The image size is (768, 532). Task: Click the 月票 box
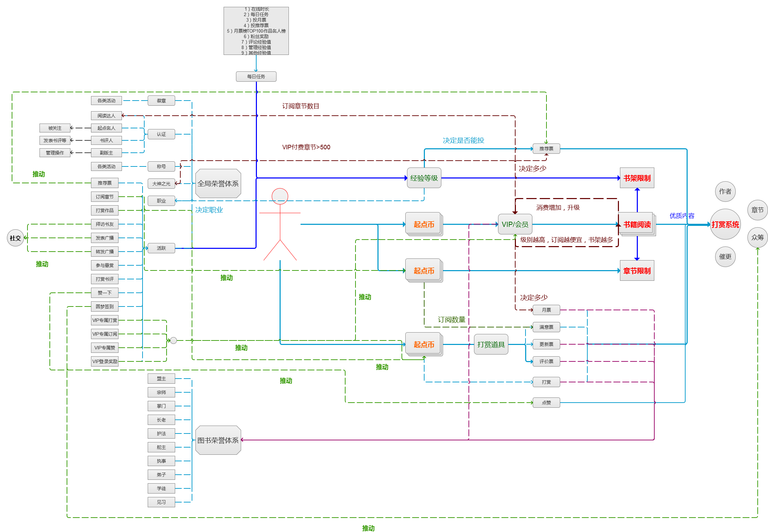pos(546,310)
